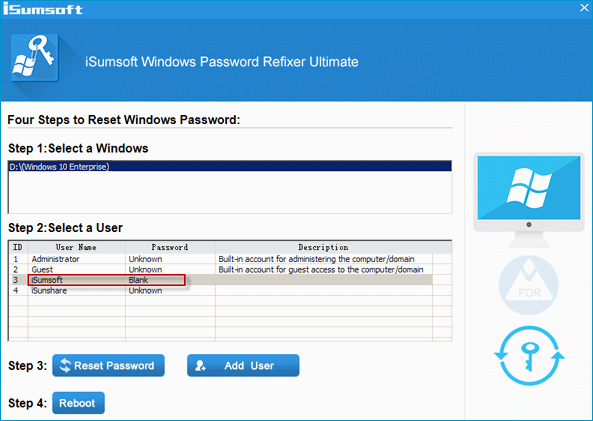Select the iSunshare user row
593x421 pixels.
[x=220, y=291]
